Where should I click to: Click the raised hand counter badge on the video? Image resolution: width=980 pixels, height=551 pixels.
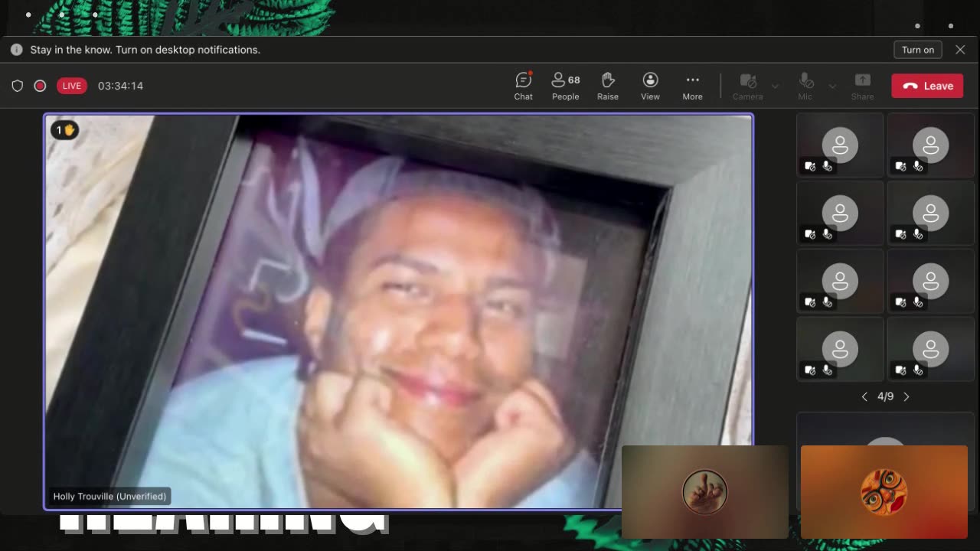[64, 130]
